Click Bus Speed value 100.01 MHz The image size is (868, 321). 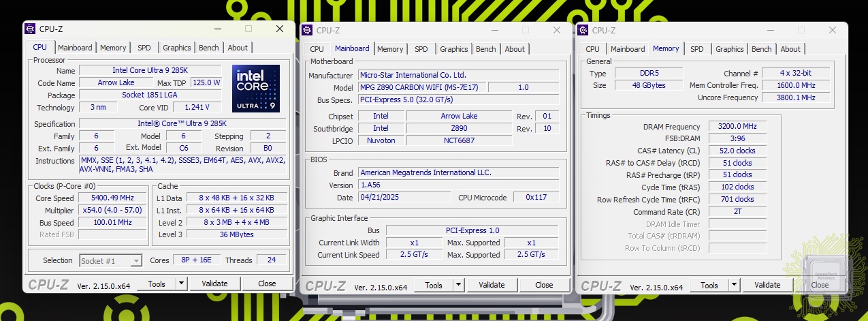click(113, 222)
